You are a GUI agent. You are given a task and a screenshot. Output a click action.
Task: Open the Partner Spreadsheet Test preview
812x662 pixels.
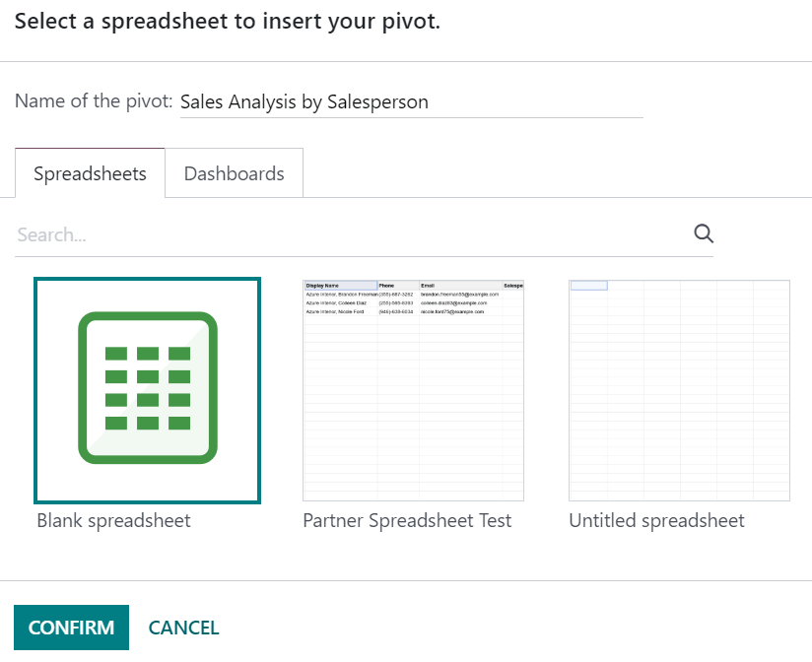click(414, 385)
